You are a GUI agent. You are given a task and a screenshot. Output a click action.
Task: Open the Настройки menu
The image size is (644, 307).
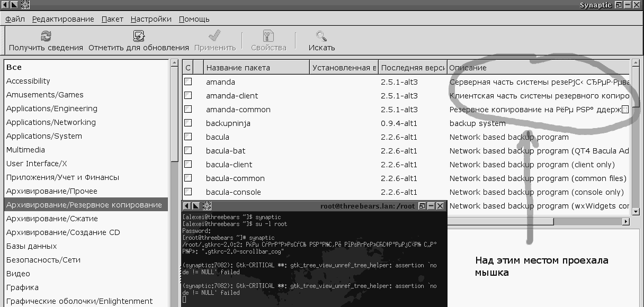[151, 19]
